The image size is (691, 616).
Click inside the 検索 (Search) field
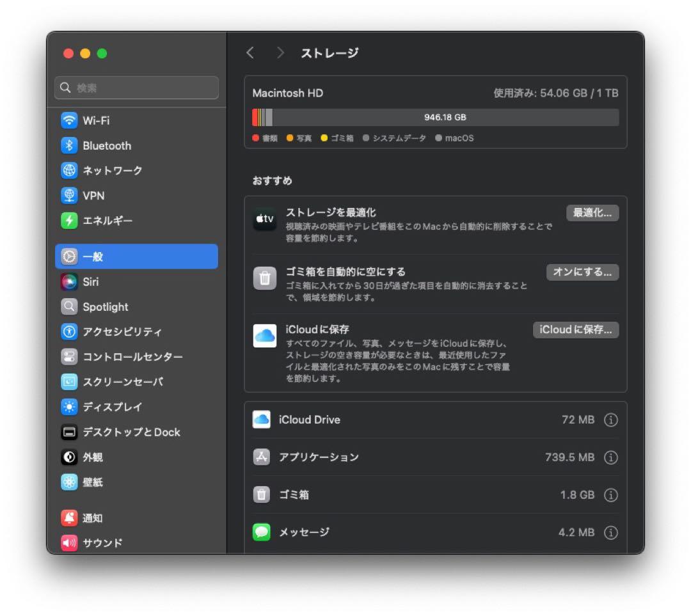pyautogui.click(x=136, y=88)
